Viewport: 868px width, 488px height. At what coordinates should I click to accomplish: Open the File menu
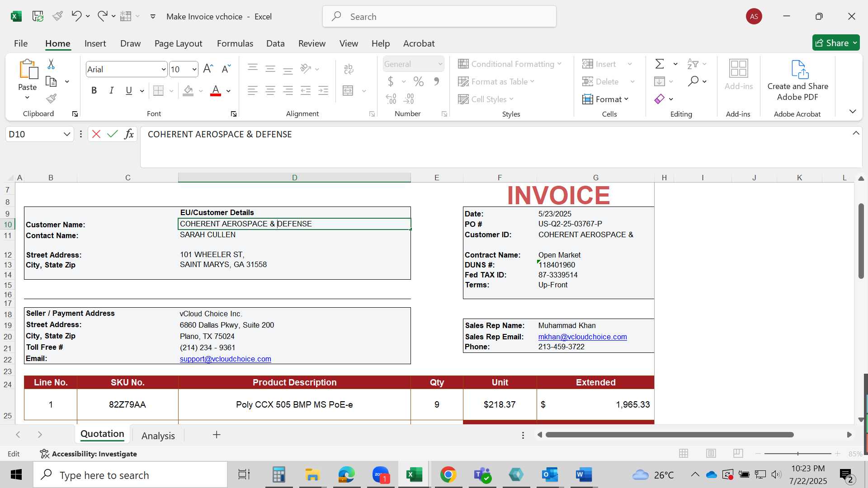pyautogui.click(x=21, y=43)
